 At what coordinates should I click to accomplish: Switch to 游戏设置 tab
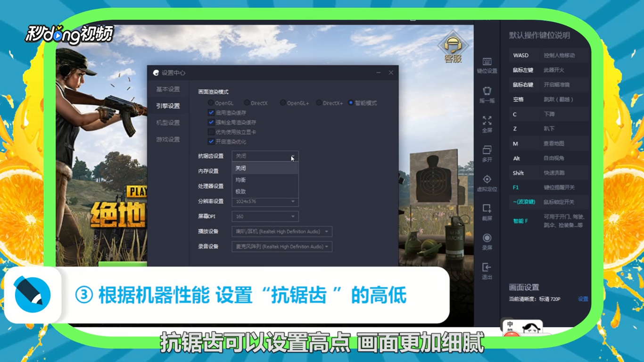(168, 140)
